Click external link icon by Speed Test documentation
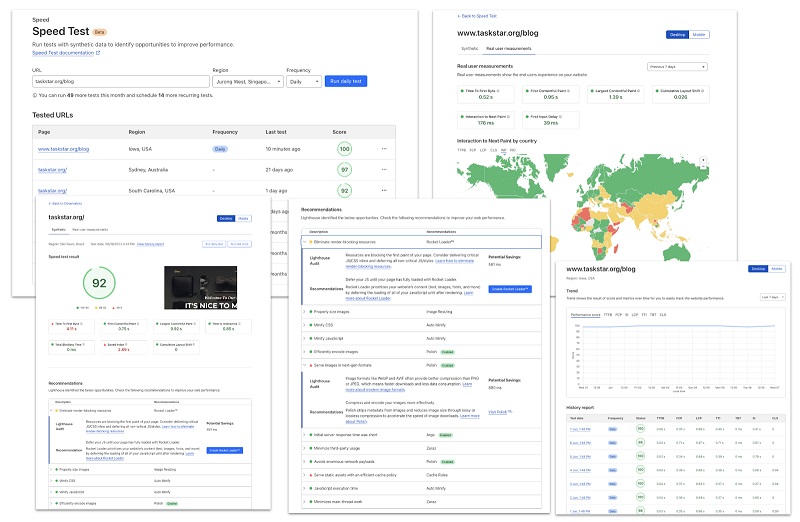 point(98,53)
